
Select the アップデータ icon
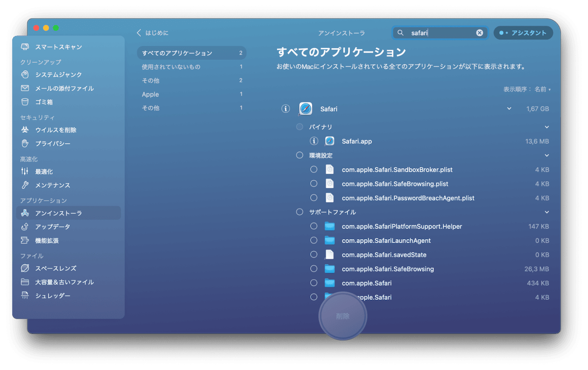click(25, 227)
